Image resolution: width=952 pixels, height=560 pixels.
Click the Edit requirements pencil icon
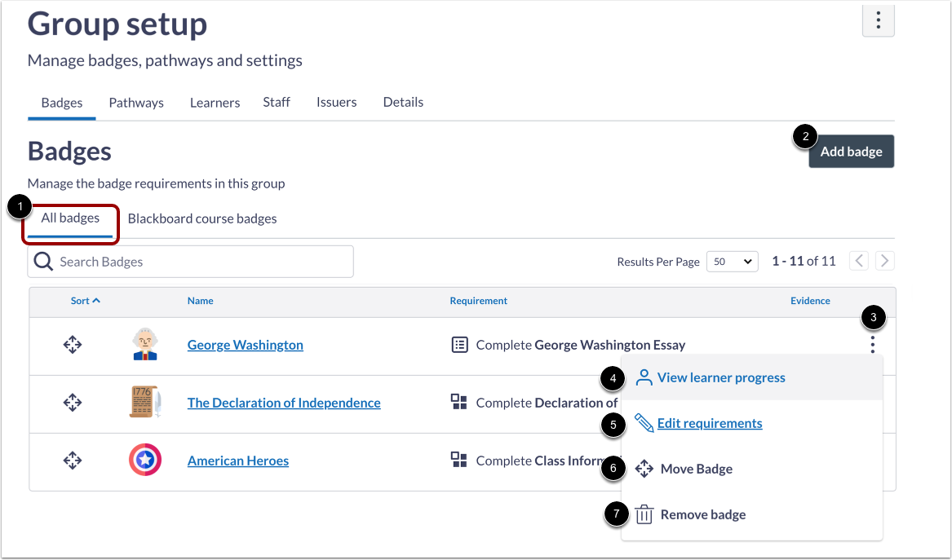point(644,422)
